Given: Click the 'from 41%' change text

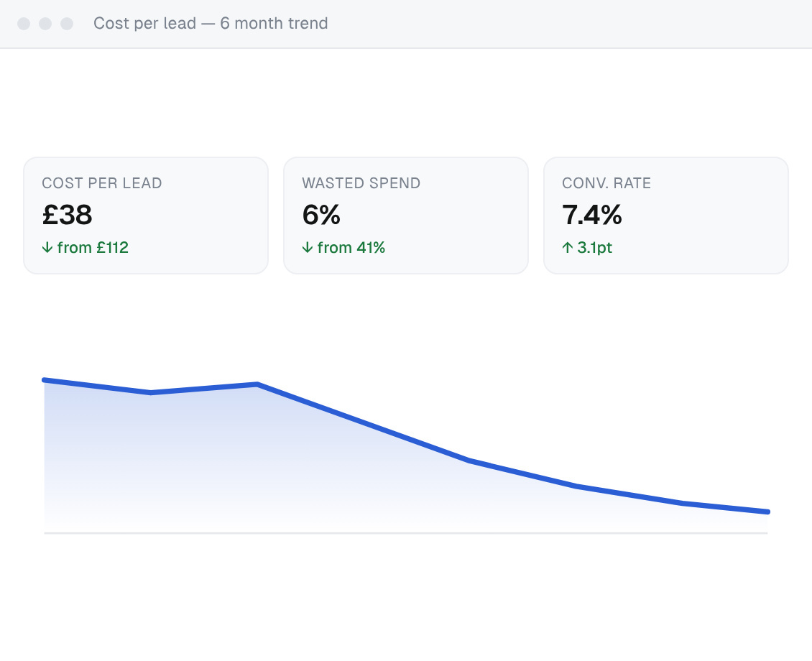Looking at the screenshot, I should tap(351, 247).
